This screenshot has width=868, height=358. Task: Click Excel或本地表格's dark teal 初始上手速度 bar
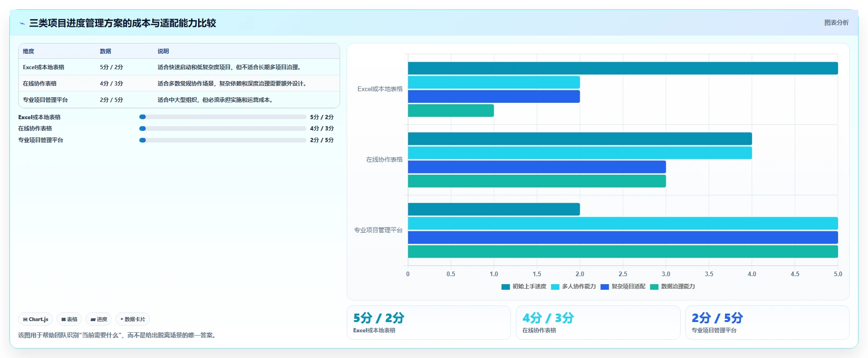pyautogui.click(x=623, y=68)
